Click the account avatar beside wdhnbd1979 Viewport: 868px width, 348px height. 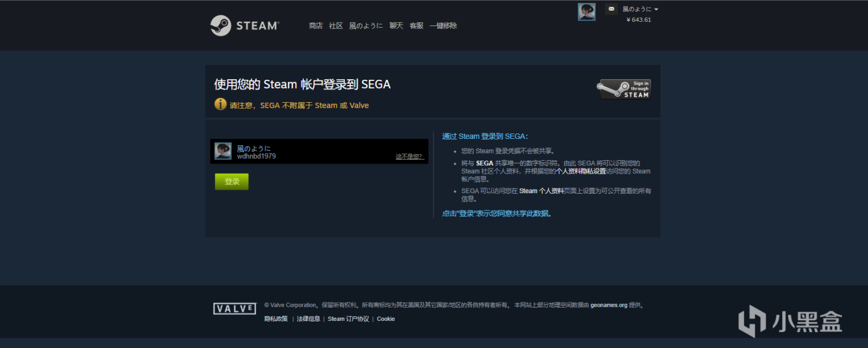[x=223, y=151]
